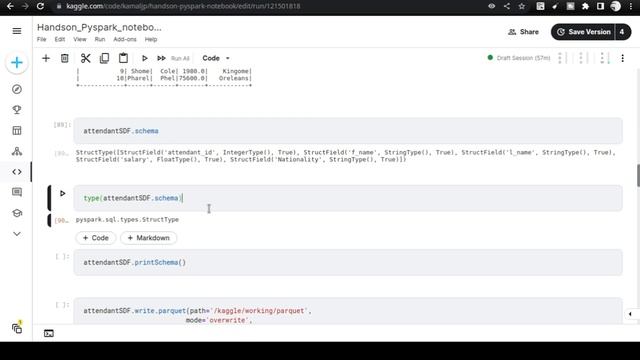Click into the attendantSDF.printSchema() cell
640x360 pixels.
tap(348, 262)
